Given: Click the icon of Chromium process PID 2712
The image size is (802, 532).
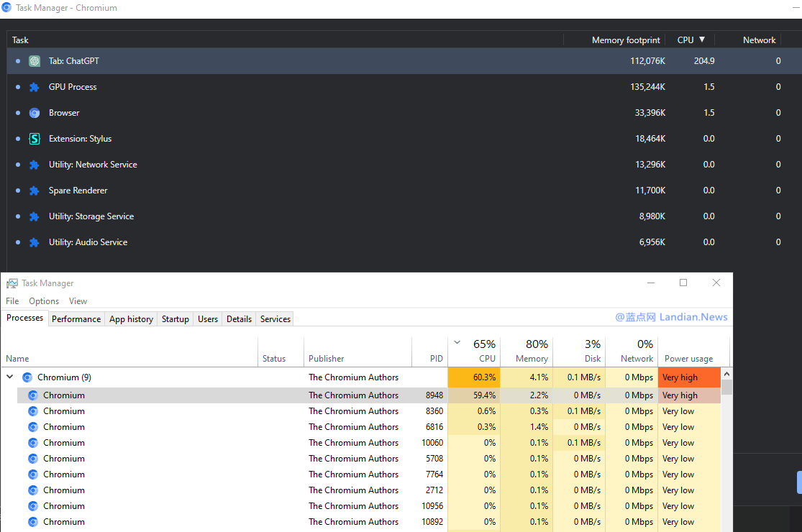Looking at the screenshot, I should tap(33, 490).
